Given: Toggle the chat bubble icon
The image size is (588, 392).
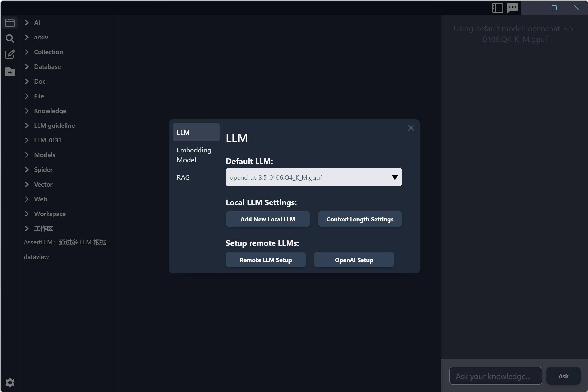Looking at the screenshot, I should pos(512,8).
